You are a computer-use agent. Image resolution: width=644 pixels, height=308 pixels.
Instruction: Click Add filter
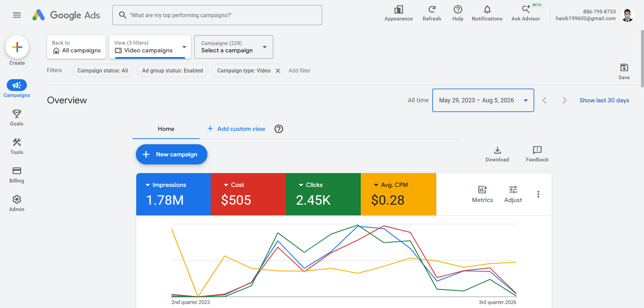pyautogui.click(x=299, y=71)
